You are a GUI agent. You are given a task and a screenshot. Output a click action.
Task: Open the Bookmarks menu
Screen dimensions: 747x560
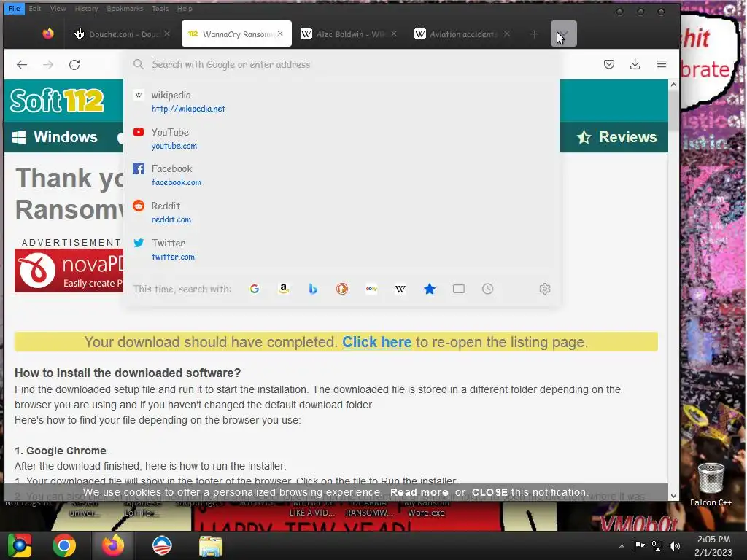pyautogui.click(x=125, y=9)
